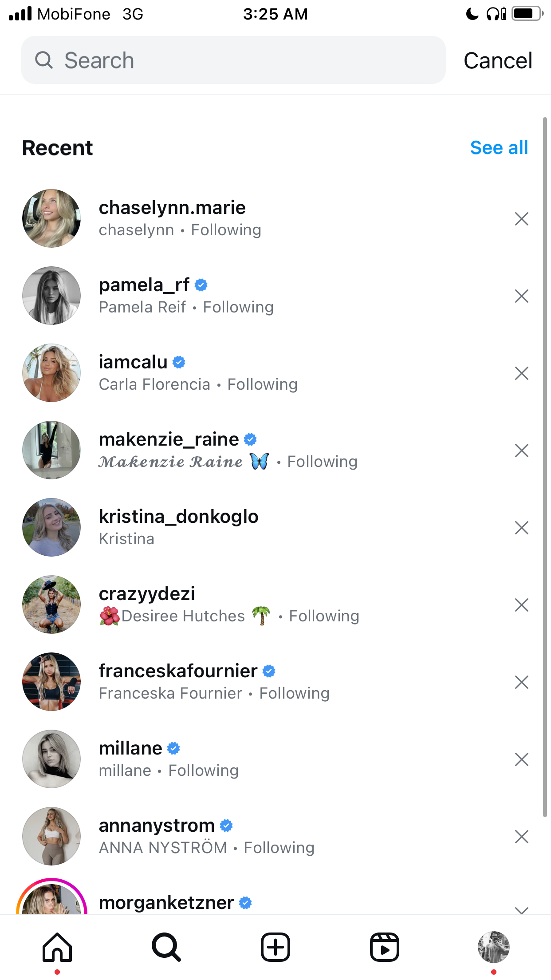
Task: Click the vertical scrollbar on right
Action: 545,467
